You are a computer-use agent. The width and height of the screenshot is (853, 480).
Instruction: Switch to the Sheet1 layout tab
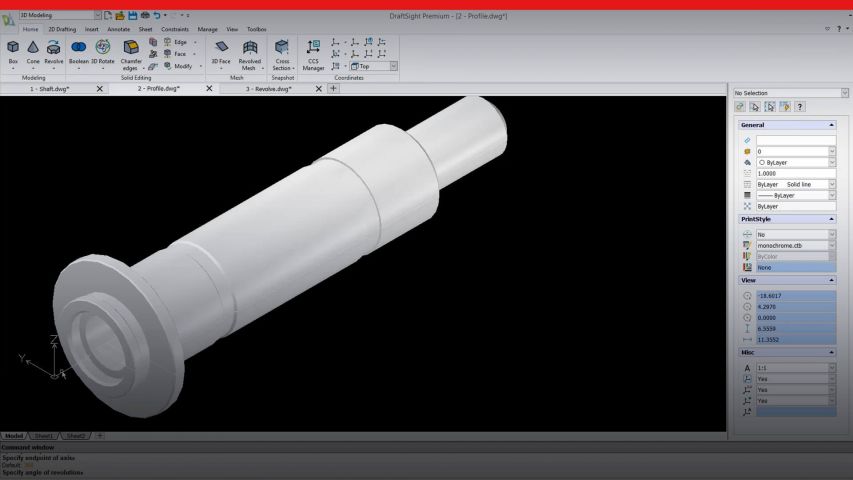click(x=44, y=436)
